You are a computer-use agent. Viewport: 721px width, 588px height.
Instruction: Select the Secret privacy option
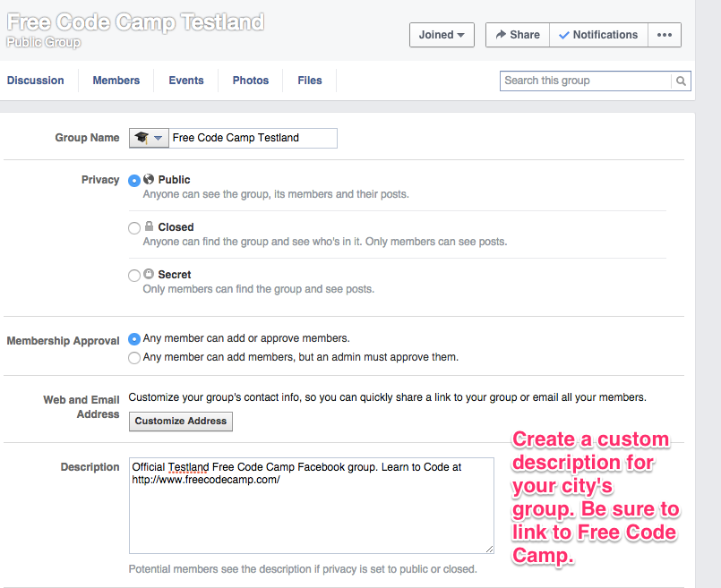[x=134, y=275]
